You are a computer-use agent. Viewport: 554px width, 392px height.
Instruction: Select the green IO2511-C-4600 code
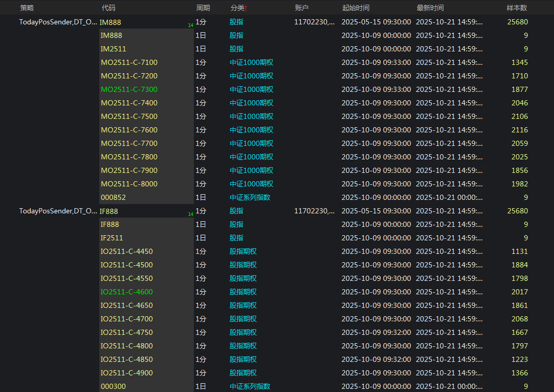click(127, 292)
